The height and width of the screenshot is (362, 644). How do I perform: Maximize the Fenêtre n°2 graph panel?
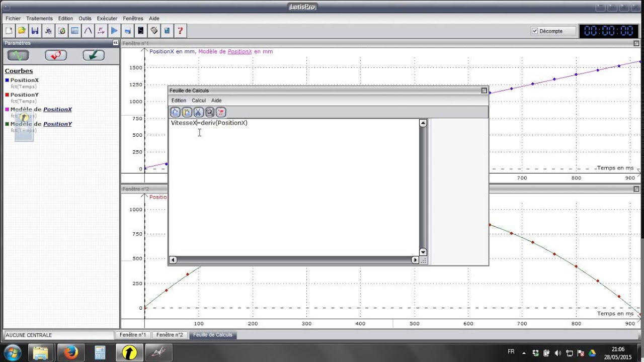coord(636,190)
